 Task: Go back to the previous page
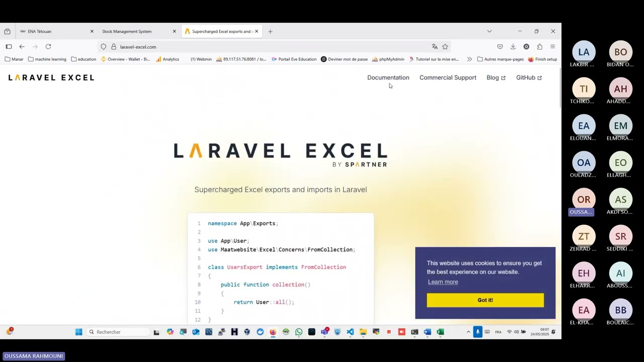[22, 47]
